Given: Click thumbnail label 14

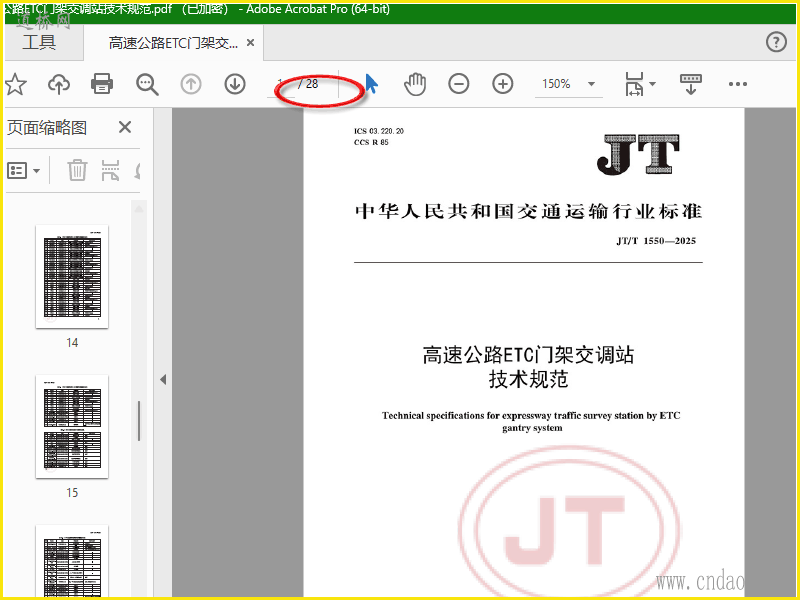Looking at the screenshot, I should [72, 343].
